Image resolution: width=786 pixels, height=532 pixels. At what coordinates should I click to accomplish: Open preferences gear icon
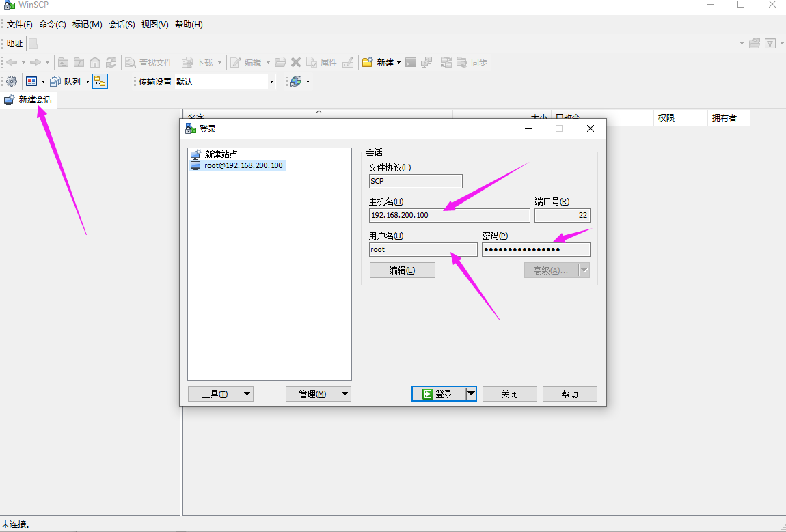click(x=12, y=81)
